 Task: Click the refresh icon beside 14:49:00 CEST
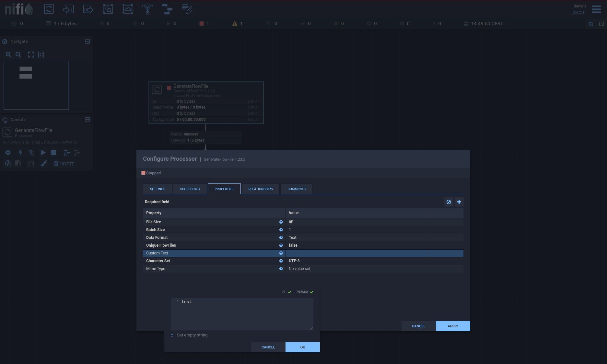click(466, 24)
